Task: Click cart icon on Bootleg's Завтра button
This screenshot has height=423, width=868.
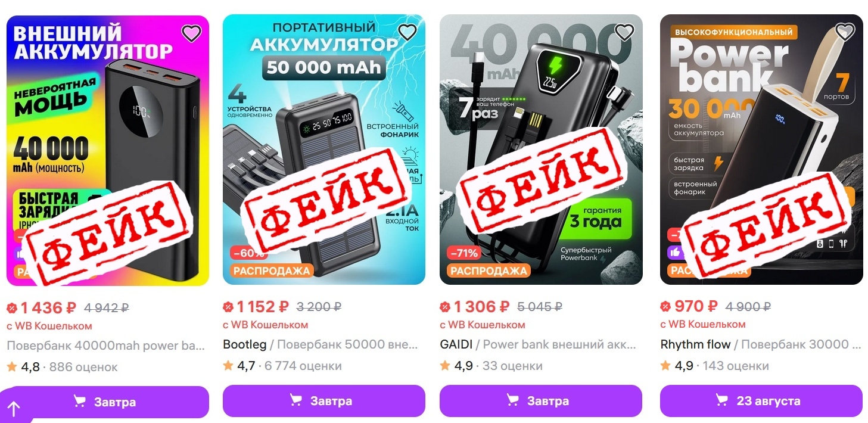Action: pos(296,400)
